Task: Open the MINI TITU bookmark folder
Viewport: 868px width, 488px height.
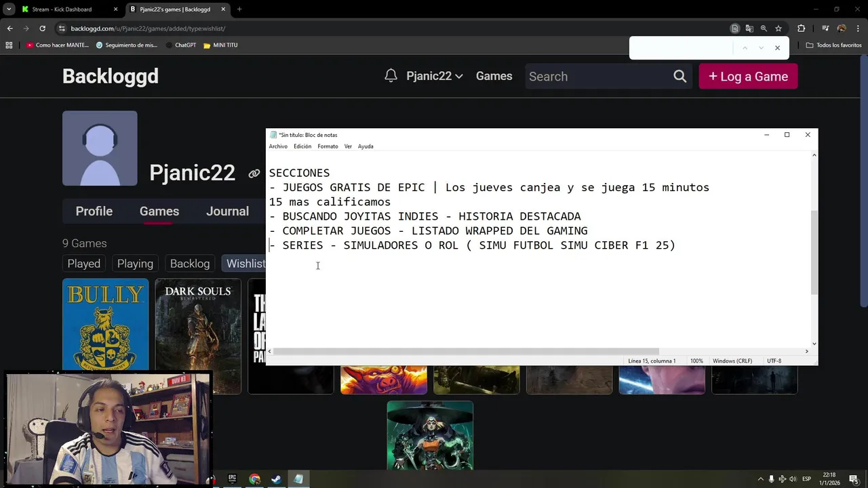Action: [220, 45]
